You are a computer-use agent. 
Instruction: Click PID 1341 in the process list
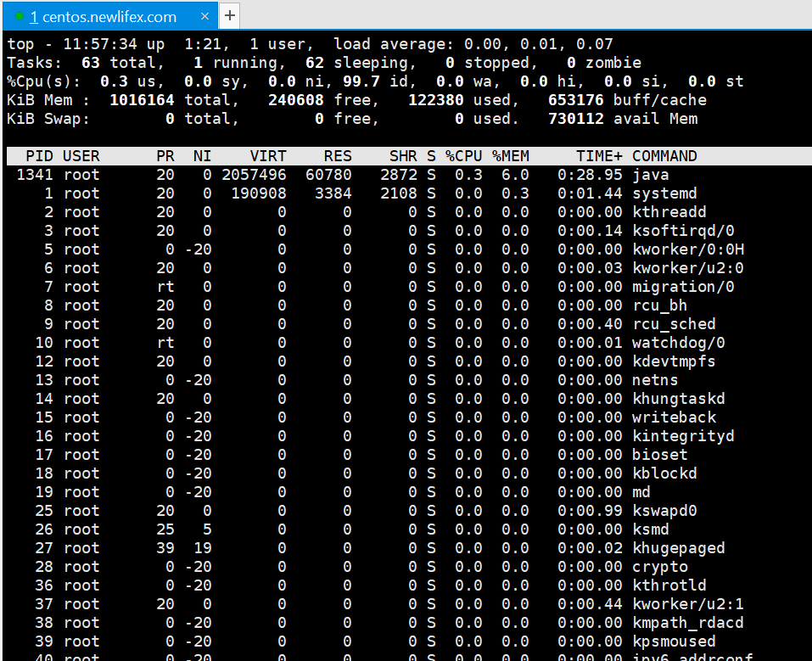pyautogui.click(x=35, y=175)
